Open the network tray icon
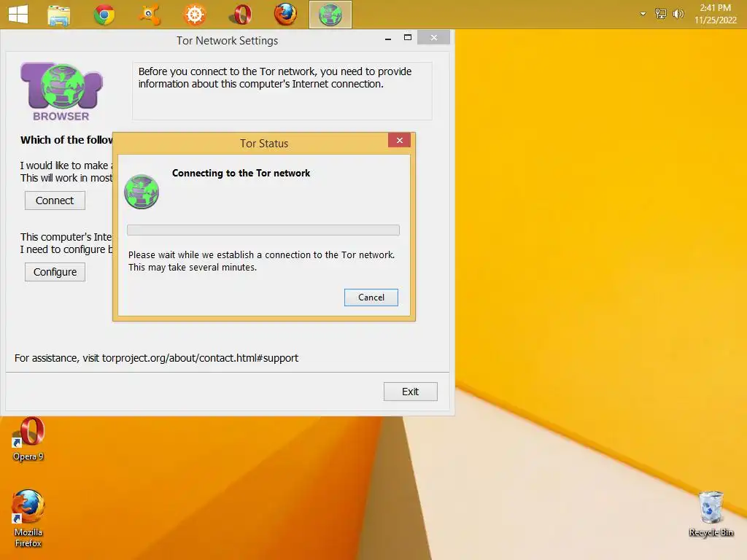 pyautogui.click(x=660, y=14)
